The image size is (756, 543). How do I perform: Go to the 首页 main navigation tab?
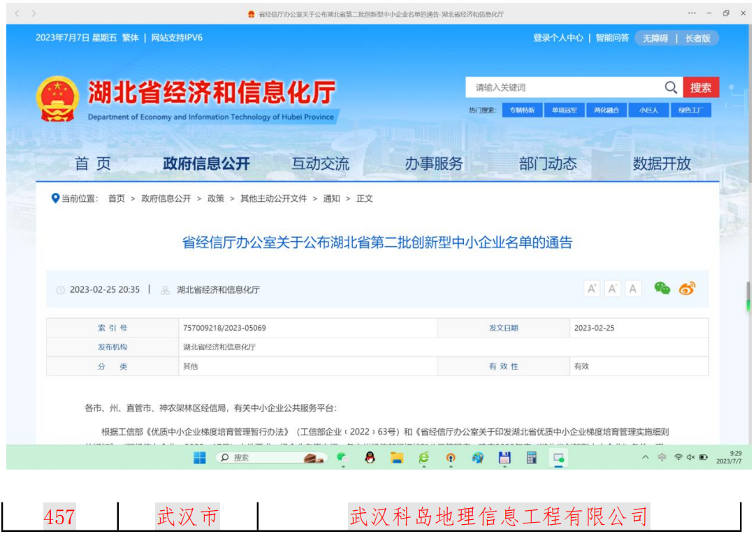[x=92, y=164]
